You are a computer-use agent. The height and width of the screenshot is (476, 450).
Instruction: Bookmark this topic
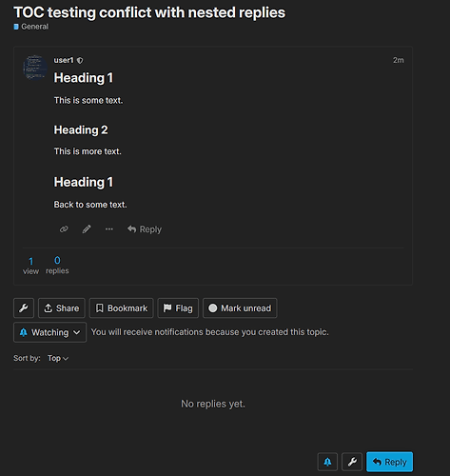pos(121,307)
